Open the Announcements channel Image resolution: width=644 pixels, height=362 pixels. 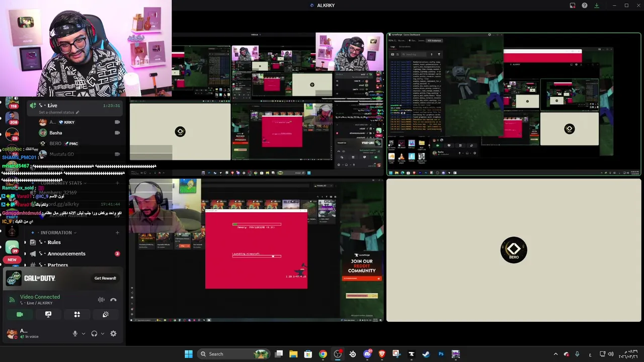[x=66, y=254]
